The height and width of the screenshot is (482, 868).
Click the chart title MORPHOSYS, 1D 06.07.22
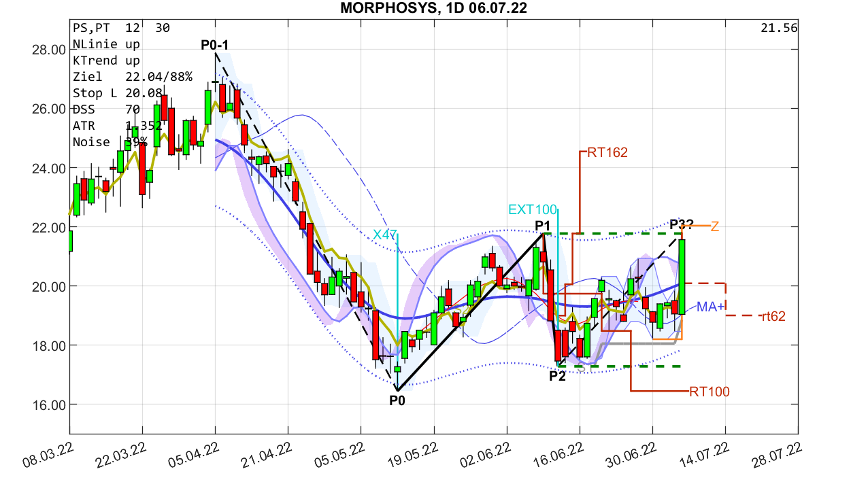(x=433, y=9)
